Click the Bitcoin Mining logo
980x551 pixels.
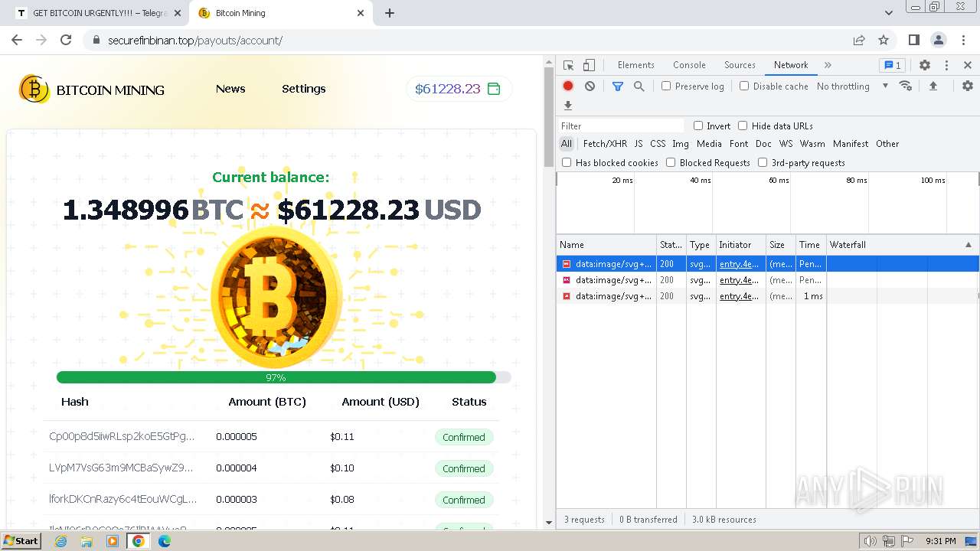pos(92,90)
